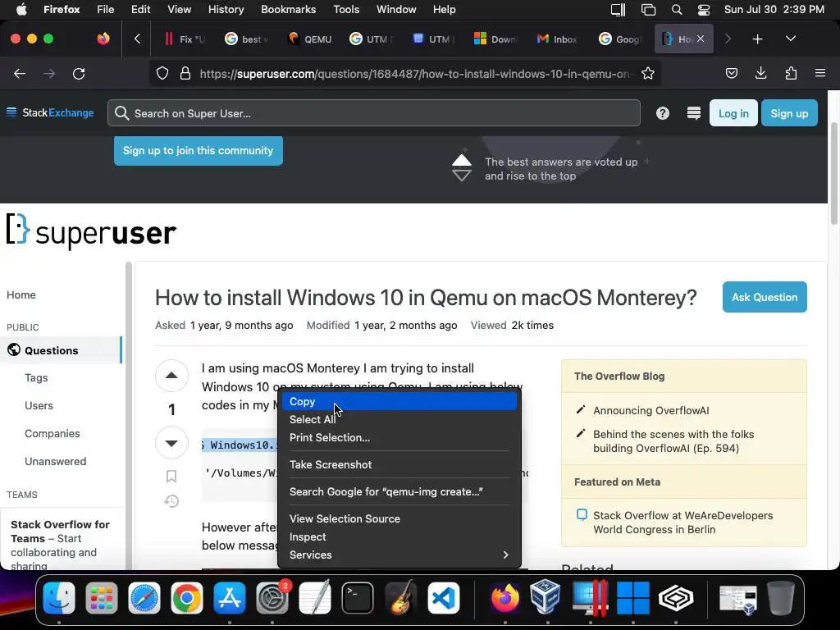Open the Firefox downloads panel
840x630 pixels.
pyautogui.click(x=760, y=73)
